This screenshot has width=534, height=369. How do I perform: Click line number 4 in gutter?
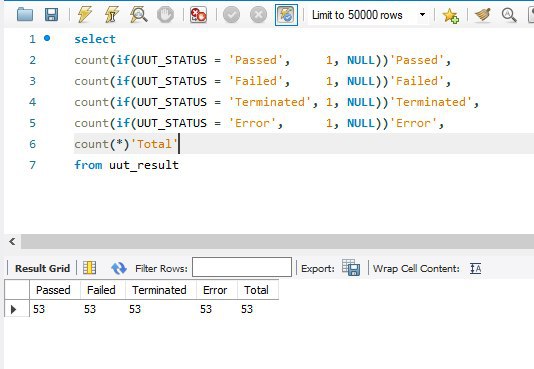tap(32, 102)
